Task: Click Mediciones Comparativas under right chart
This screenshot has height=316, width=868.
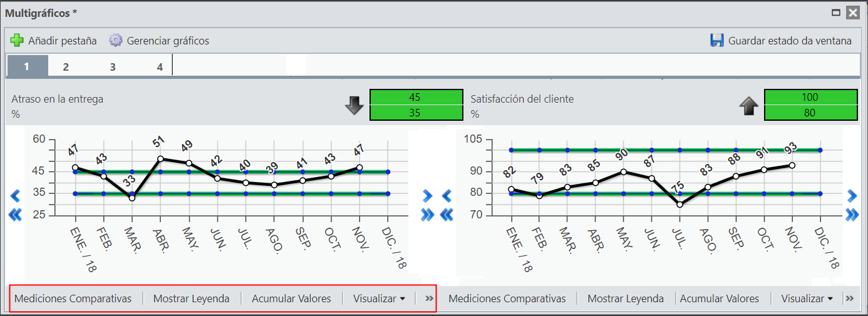Action: [x=507, y=298]
